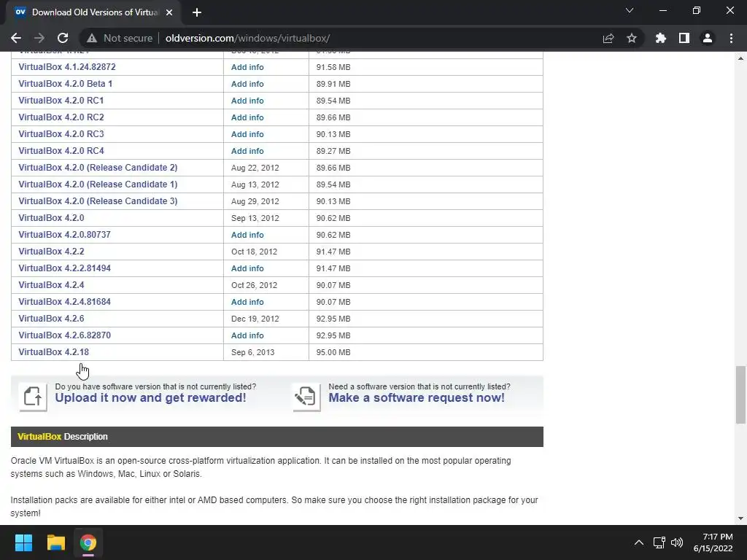Open the Extensions puzzle icon
This screenshot has width=747, height=560.
661,38
